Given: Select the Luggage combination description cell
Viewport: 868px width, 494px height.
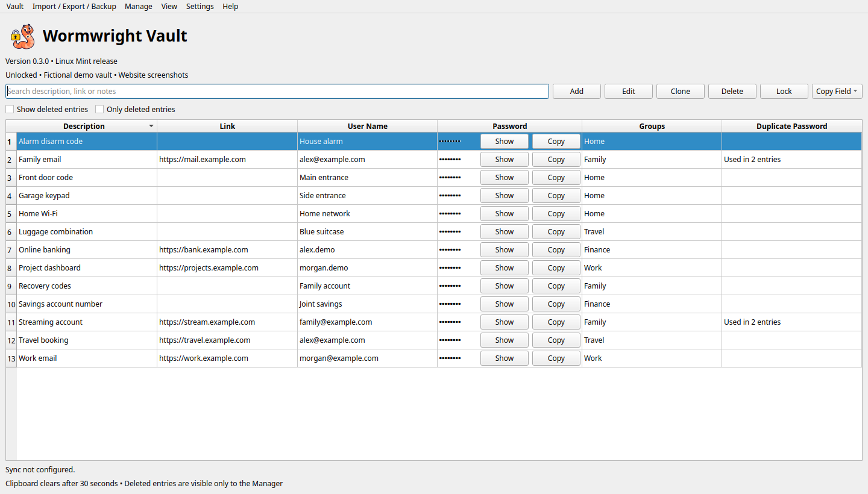Looking at the screenshot, I should pos(87,231).
